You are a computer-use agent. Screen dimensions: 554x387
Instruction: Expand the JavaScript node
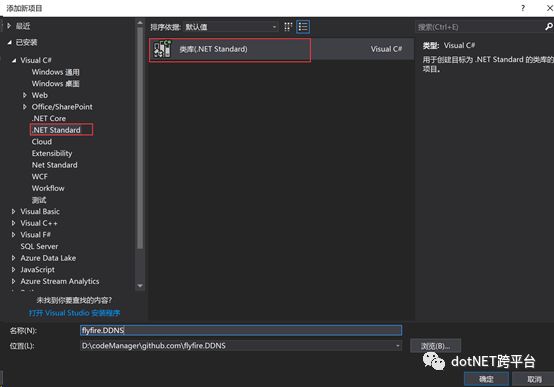click(13, 270)
